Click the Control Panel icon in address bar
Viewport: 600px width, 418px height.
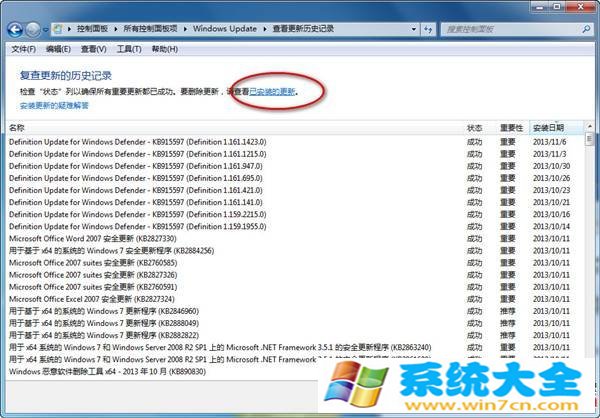[x=58, y=29]
